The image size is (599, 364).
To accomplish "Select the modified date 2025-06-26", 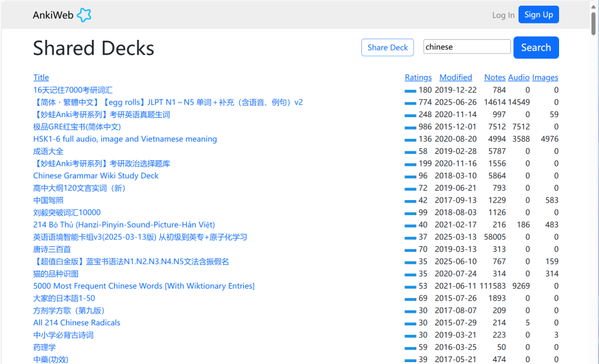I will click(x=455, y=102).
